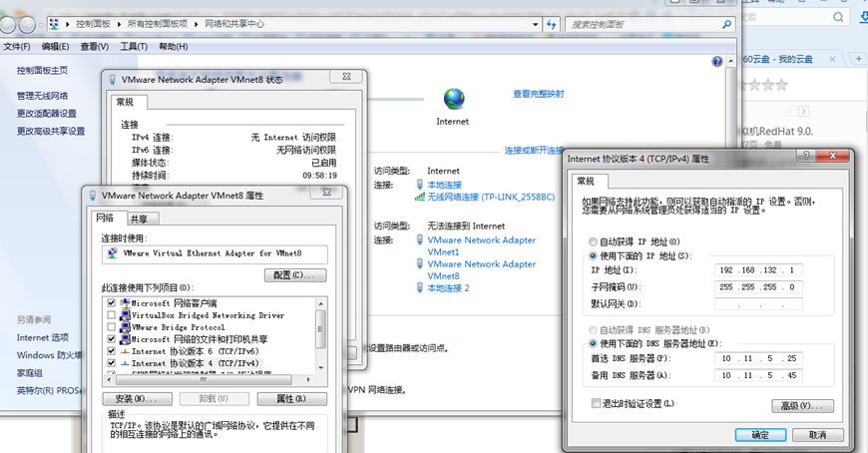The height and width of the screenshot is (453, 868).
Task: Check the VMware Bridge Protocol item
Action: pyautogui.click(x=112, y=327)
